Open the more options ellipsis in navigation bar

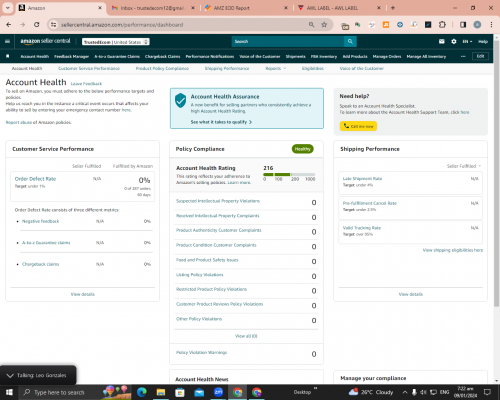[x=463, y=56]
